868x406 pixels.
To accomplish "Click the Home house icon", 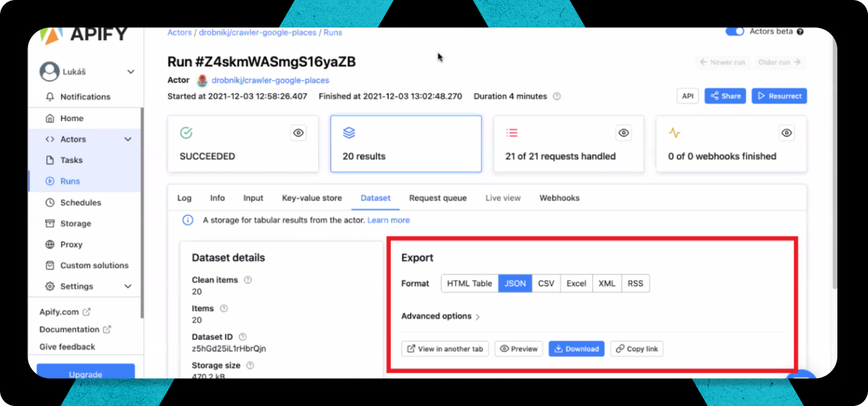I will pos(50,118).
